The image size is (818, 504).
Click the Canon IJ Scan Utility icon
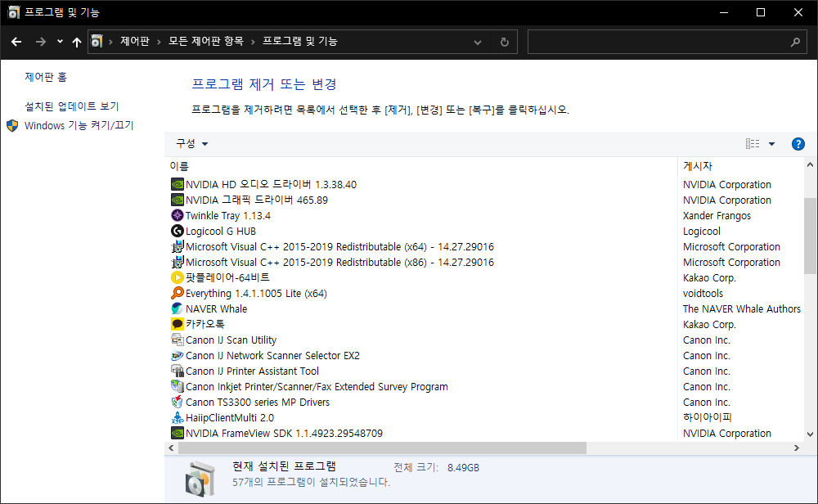click(x=178, y=340)
